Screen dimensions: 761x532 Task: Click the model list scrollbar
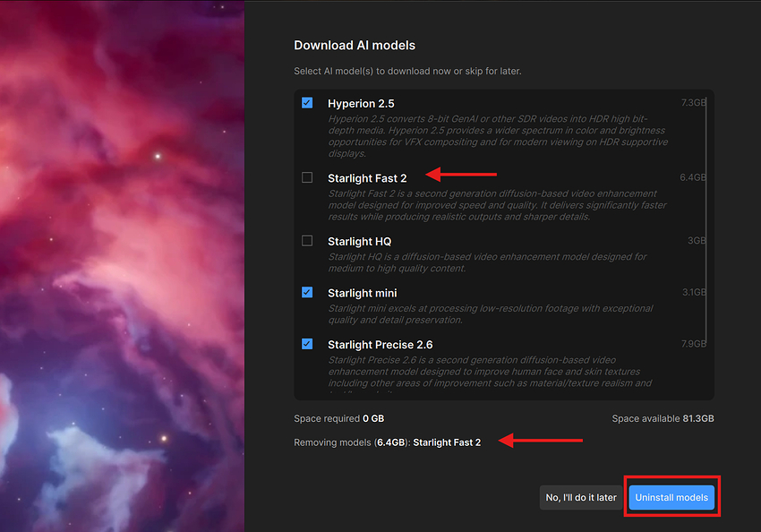click(x=706, y=221)
